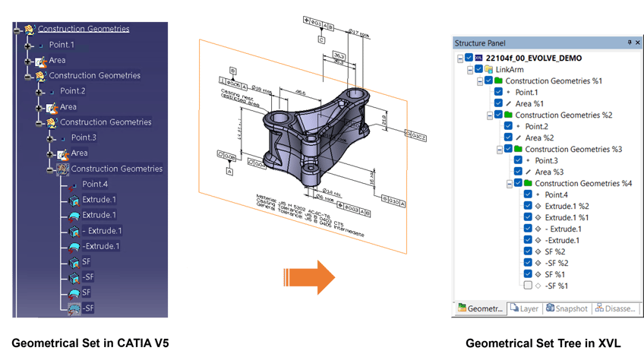The width and height of the screenshot is (644, 357).
Task: Collapse the LinkArm node in Structure Panel
Action: 469,69
